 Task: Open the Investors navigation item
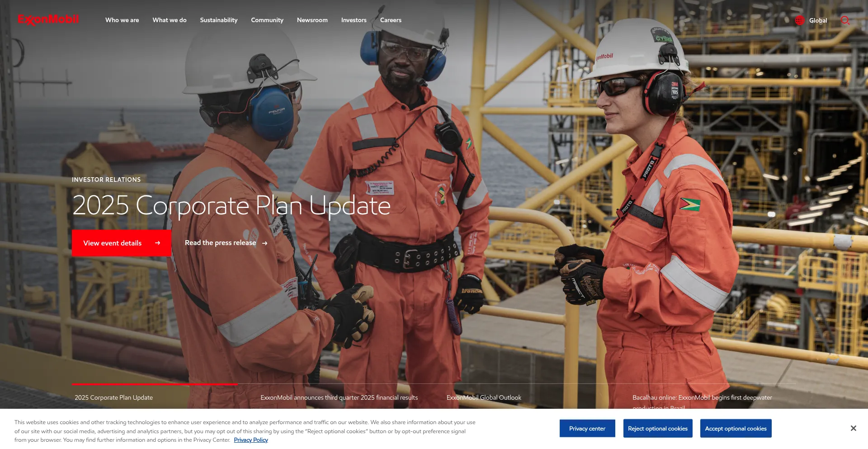click(354, 20)
